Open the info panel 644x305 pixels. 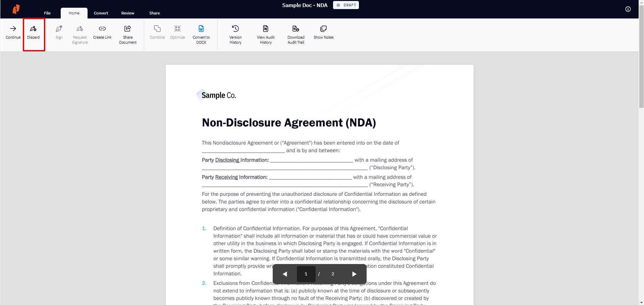[628, 9]
